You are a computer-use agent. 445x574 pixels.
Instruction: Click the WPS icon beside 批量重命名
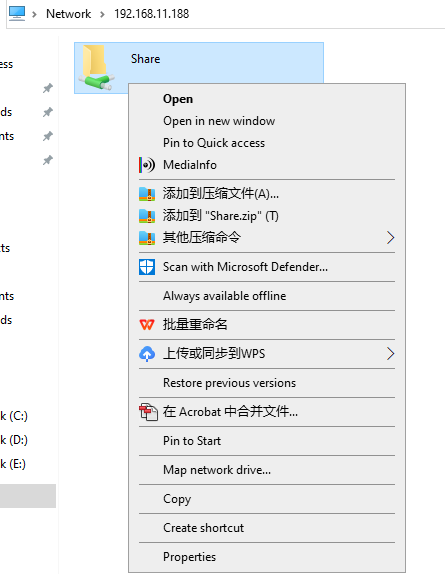click(147, 324)
